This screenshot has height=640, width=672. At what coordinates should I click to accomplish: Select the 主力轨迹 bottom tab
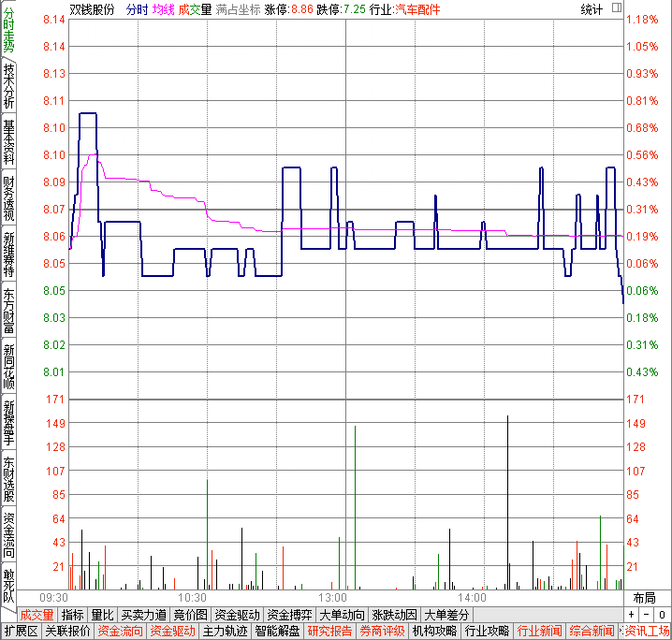coord(225,631)
